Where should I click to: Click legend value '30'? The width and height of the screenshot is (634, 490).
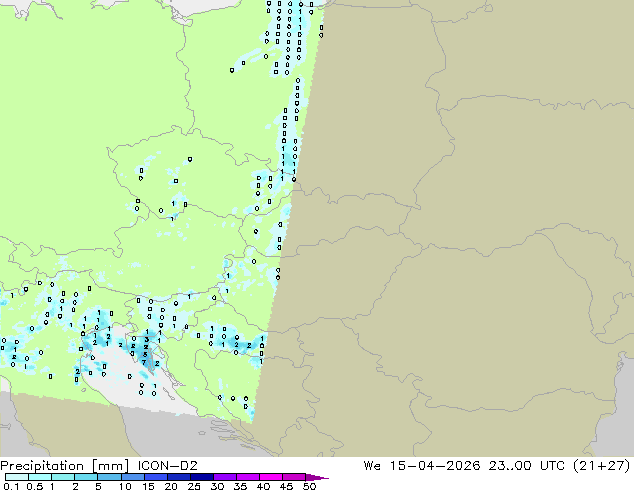(217, 486)
